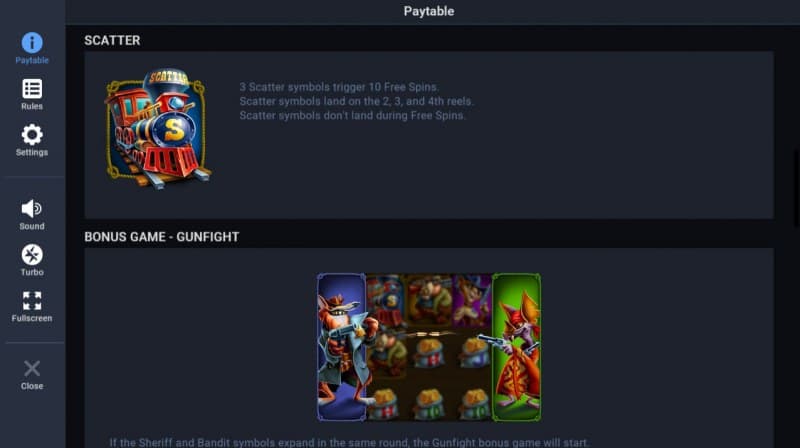Click the Close label text
Screen dimensions: 800x448
[x=32, y=386]
